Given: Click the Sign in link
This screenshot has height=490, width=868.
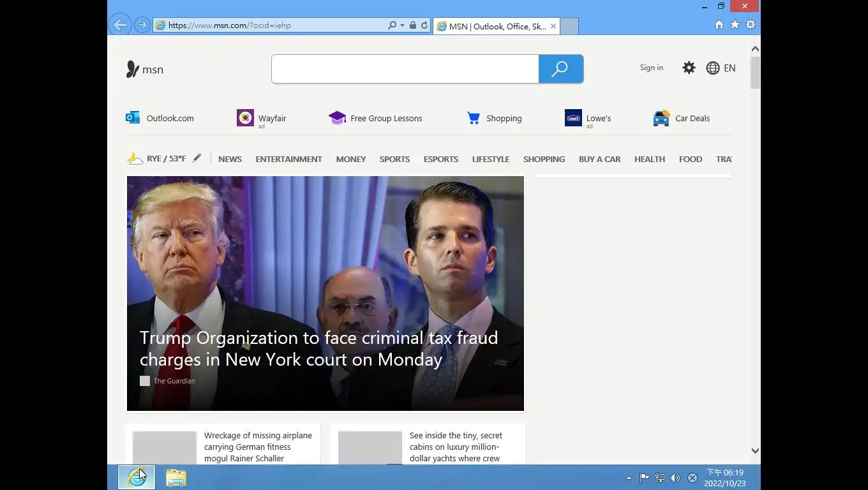Looking at the screenshot, I should 652,68.
